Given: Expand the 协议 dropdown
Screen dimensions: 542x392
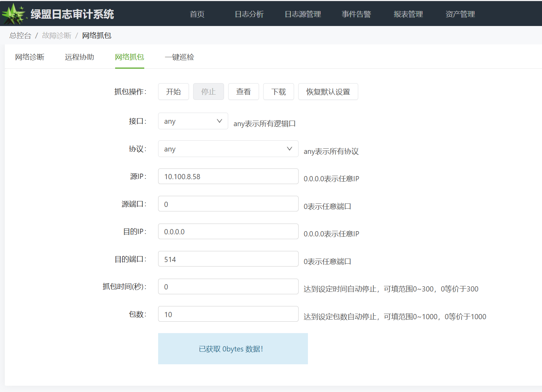Looking at the screenshot, I should 228,149.
